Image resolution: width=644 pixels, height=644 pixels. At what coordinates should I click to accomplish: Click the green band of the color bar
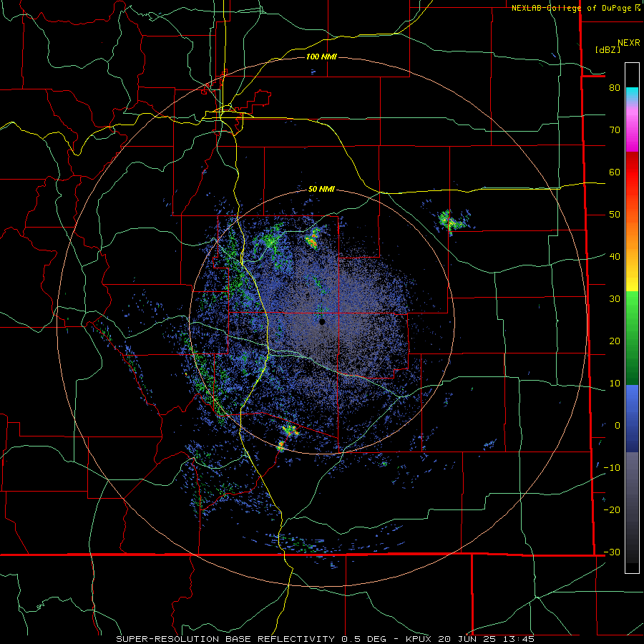(x=632, y=338)
